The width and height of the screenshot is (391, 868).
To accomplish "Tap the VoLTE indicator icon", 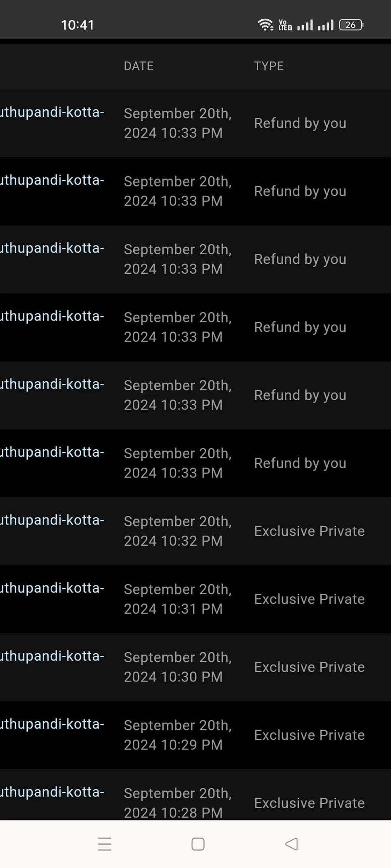I will click(285, 25).
